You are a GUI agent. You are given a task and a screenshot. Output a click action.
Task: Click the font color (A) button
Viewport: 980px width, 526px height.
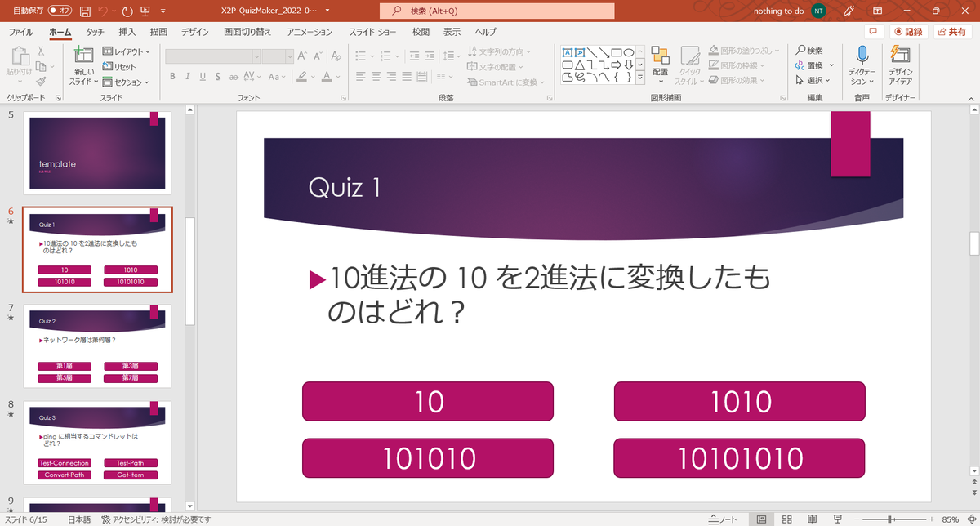326,76
